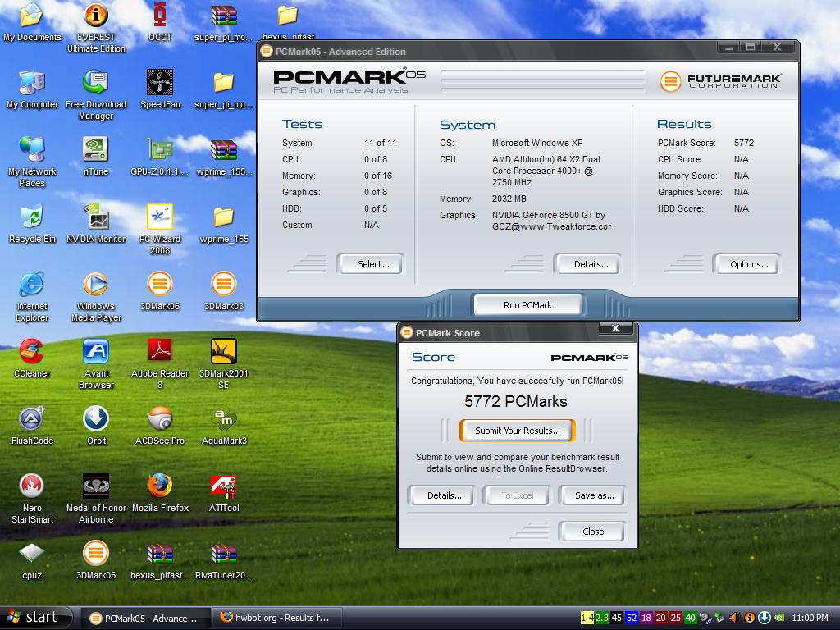840x630 pixels.
Task: Click the 5772 PCMark Score value
Action: click(743, 143)
